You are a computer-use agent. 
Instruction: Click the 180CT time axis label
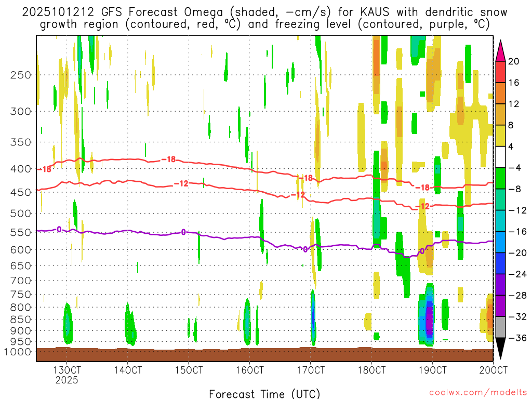tap(371, 369)
